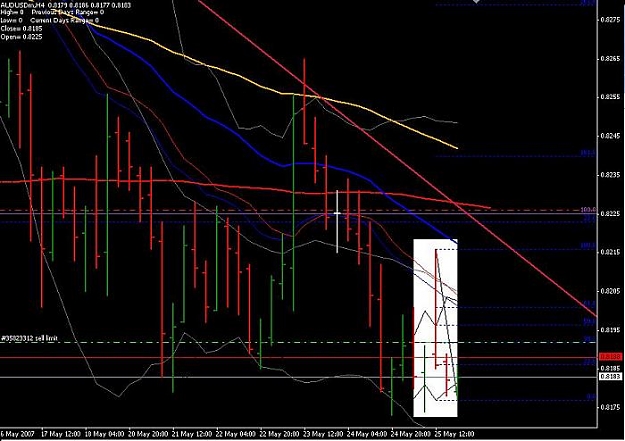Click the '23 May 12:00' time label
This screenshot has width=625, height=441.
(x=323, y=434)
